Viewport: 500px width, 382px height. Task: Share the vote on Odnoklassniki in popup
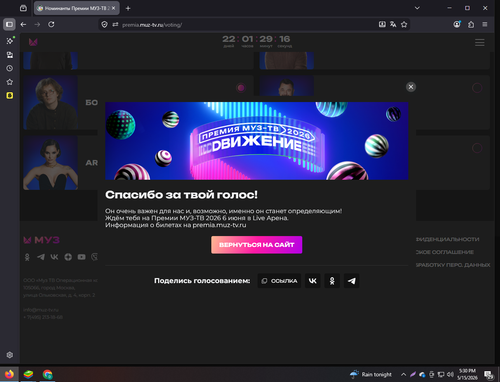pos(332,281)
